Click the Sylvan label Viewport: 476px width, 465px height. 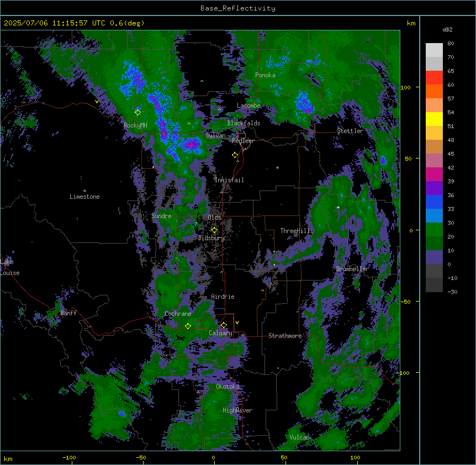pos(215,135)
